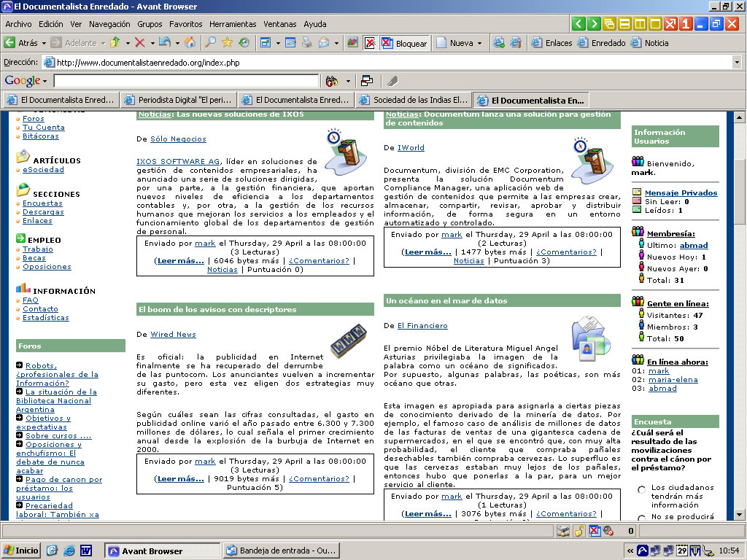
Task: Open the maria-elena user profile link
Action: (x=673, y=379)
